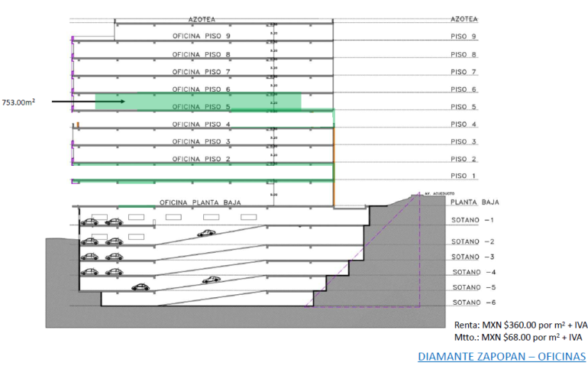The image size is (588, 369).
Task: Click the 753.00m² area label
Action: 20,102
